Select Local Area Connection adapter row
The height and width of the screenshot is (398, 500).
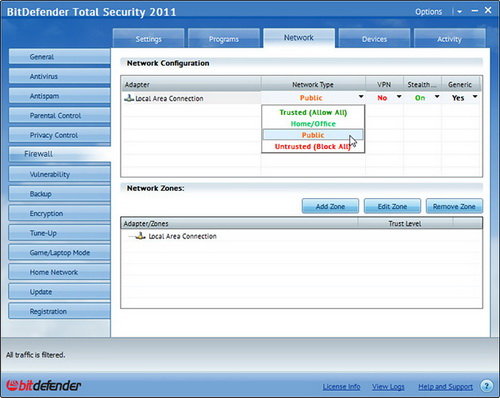[x=191, y=98]
